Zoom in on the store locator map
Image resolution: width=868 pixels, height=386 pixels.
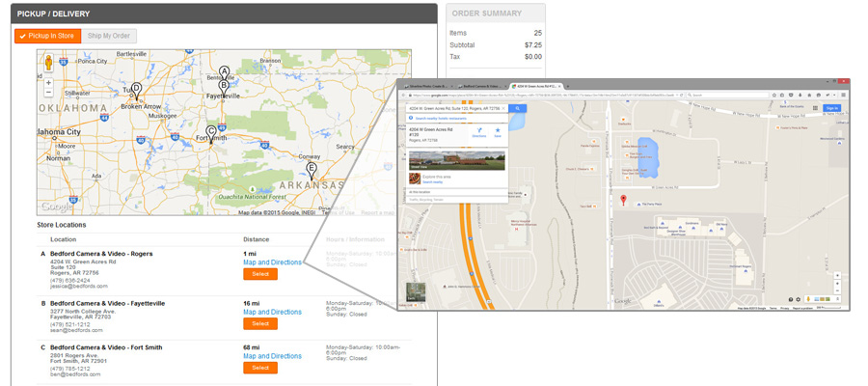[49, 83]
